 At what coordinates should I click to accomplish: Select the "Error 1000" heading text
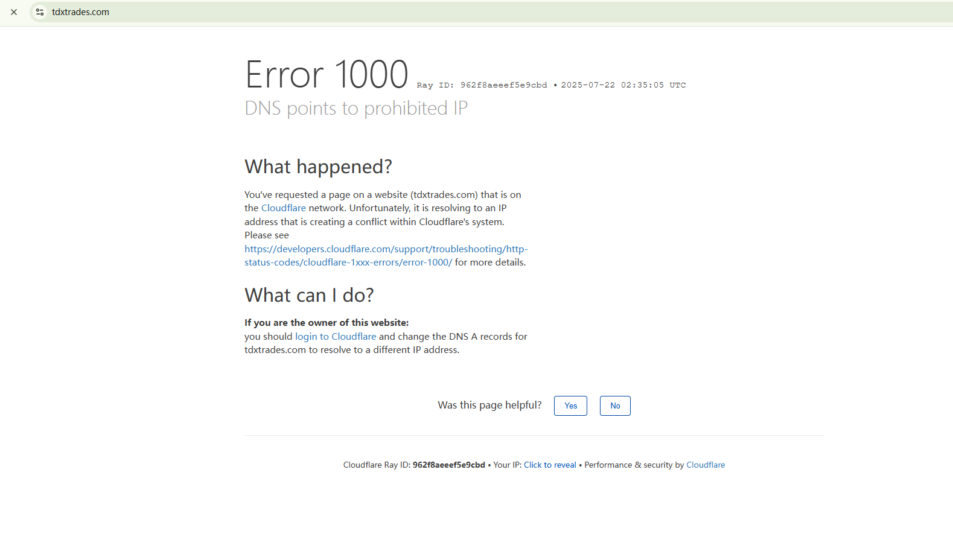pos(327,75)
